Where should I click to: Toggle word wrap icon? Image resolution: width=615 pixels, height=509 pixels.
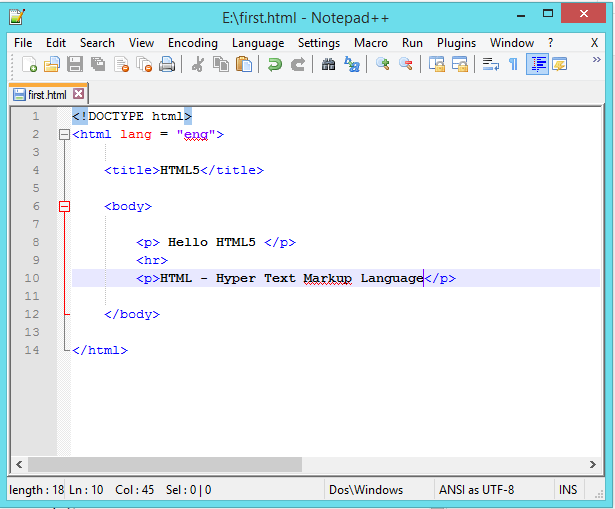(490, 64)
